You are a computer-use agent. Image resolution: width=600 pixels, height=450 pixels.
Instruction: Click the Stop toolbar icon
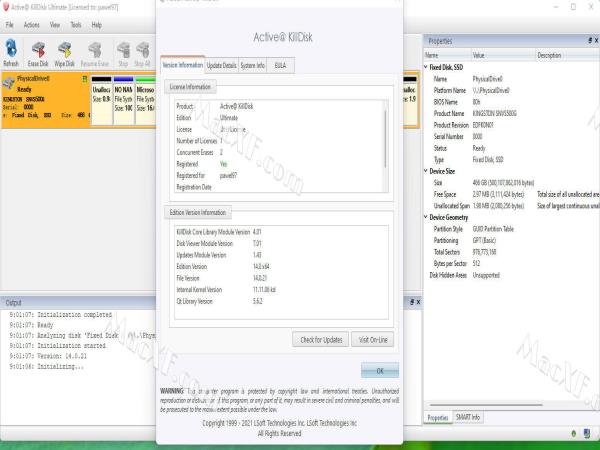[123, 53]
